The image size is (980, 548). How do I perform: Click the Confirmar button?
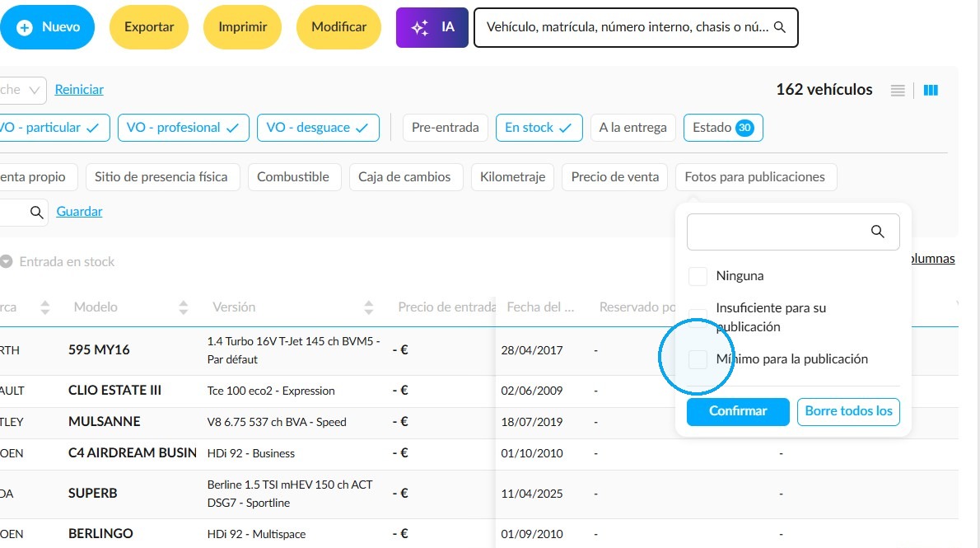(x=738, y=412)
